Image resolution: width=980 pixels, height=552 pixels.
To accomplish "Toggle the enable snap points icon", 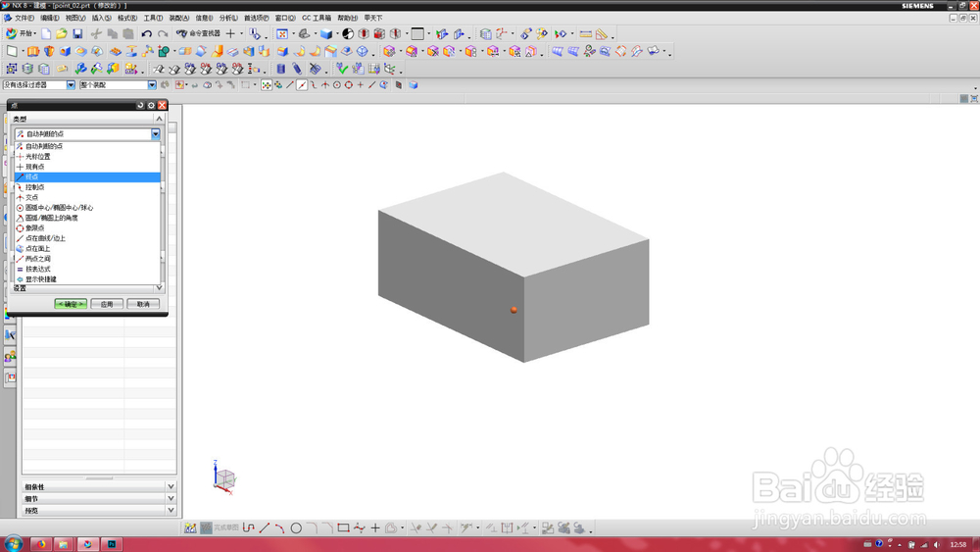I will pyautogui.click(x=267, y=85).
